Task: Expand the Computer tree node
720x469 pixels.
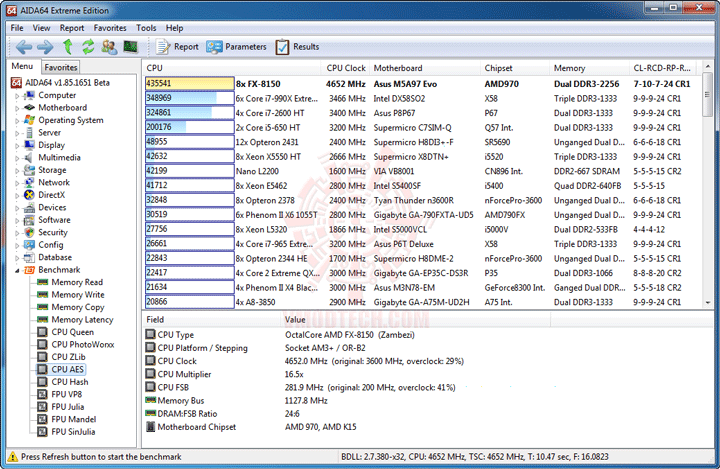Action: [x=17, y=96]
